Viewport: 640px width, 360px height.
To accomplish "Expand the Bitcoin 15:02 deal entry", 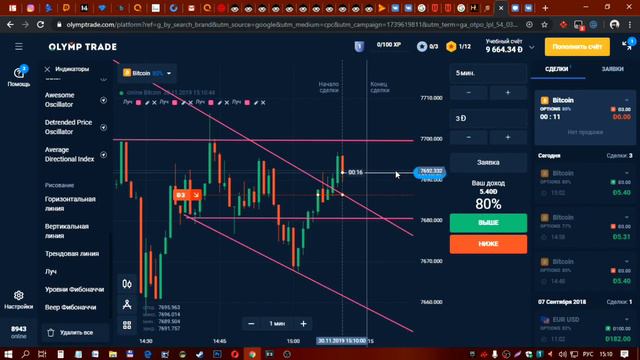I will tap(627, 173).
